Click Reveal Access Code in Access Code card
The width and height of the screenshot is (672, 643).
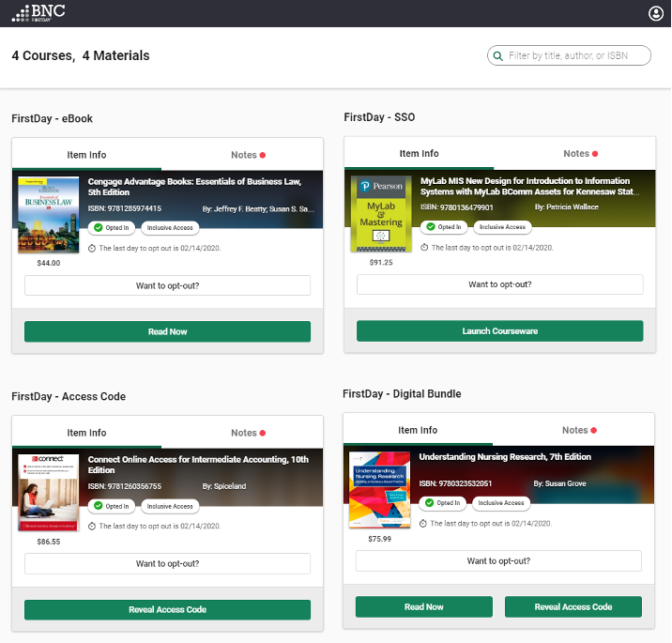click(x=168, y=609)
